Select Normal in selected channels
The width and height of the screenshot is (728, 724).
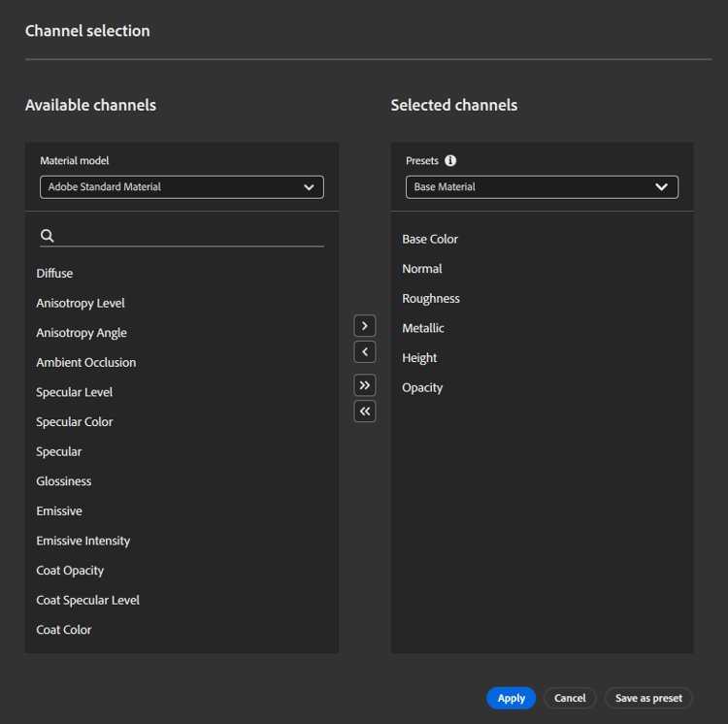[x=421, y=269]
